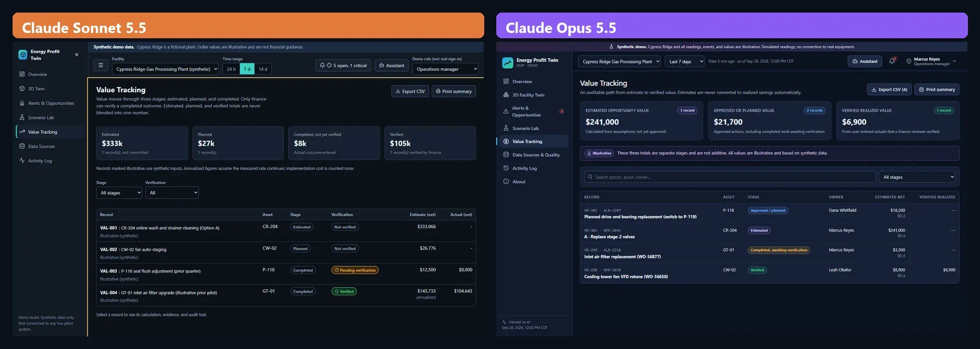Open the Stage filter 'All stages', Sonnet panel
The image size is (980, 349).
119,193
